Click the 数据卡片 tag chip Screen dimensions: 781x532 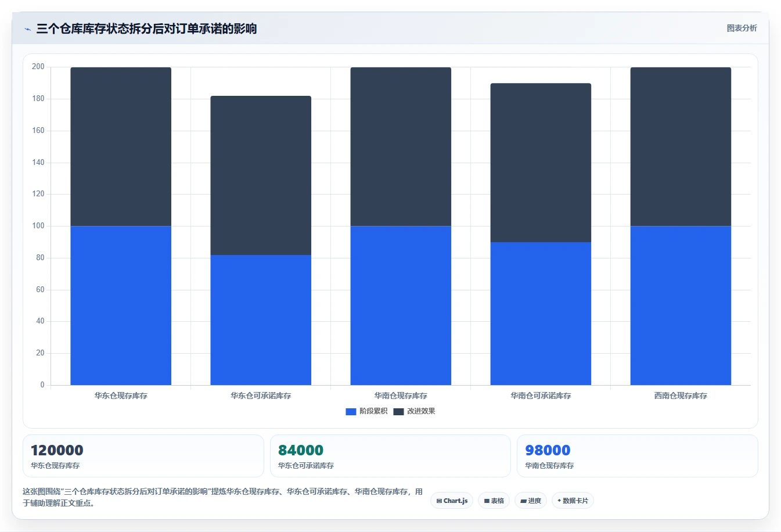click(573, 501)
